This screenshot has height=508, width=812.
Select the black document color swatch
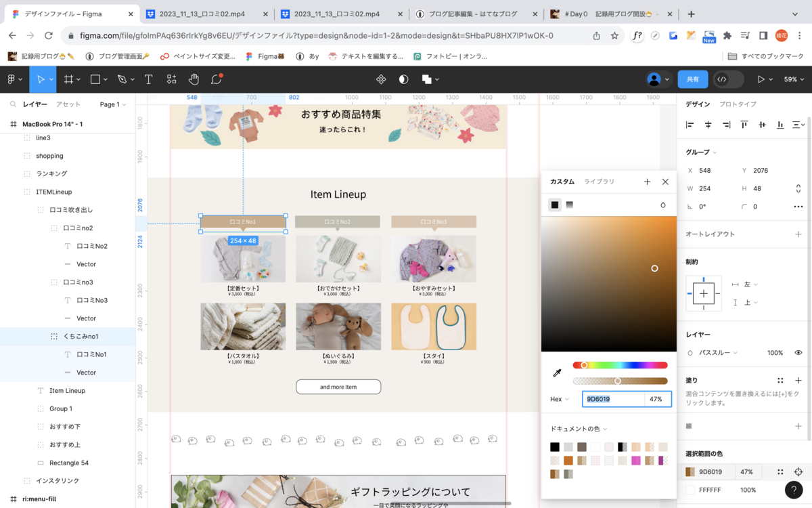tap(555, 447)
